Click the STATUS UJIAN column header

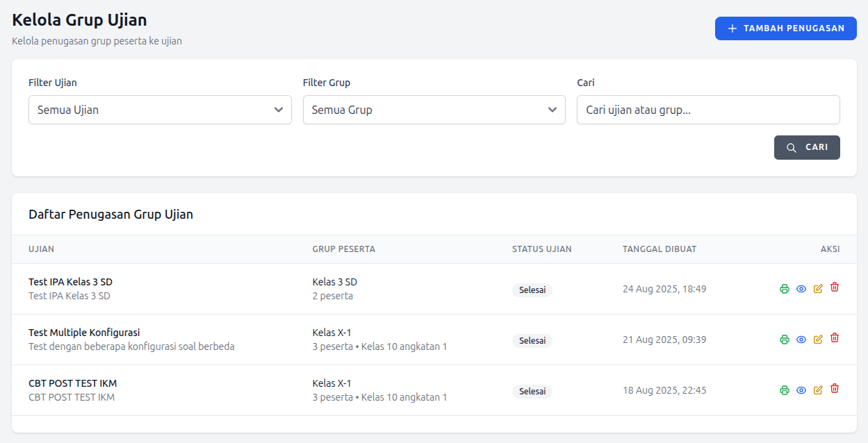[541, 249]
